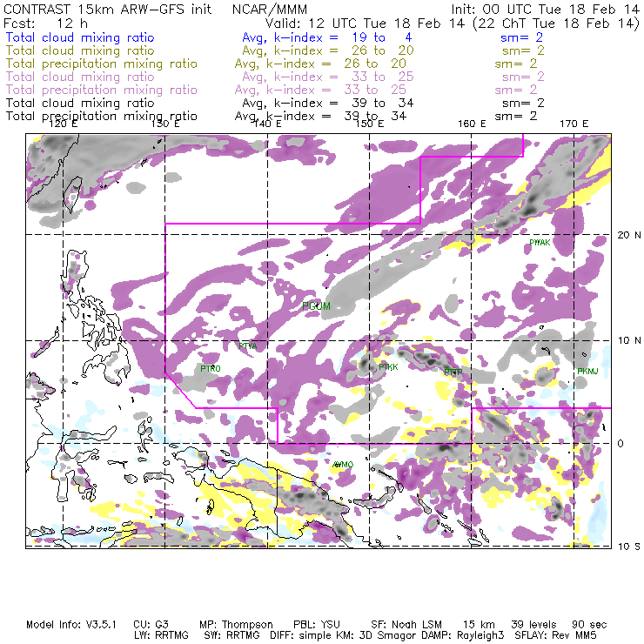Screen dimensions: 644x644
Task: Click the 'NCAR/MMM' header text
Action: [x=270, y=9]
